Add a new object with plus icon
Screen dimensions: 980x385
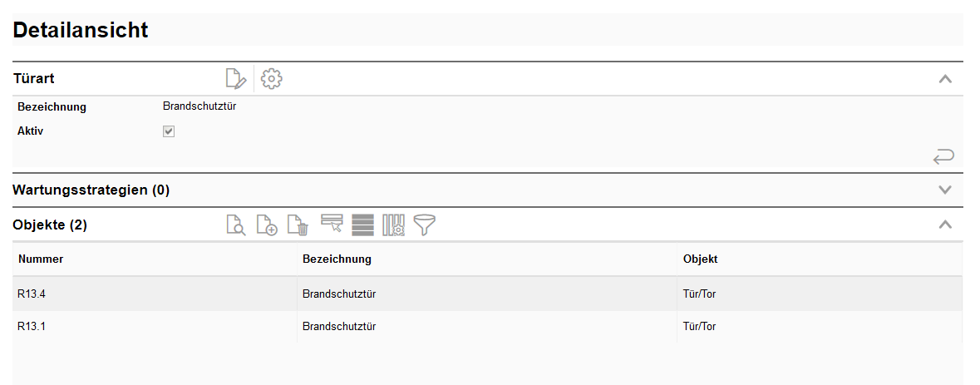pos(267,225)
